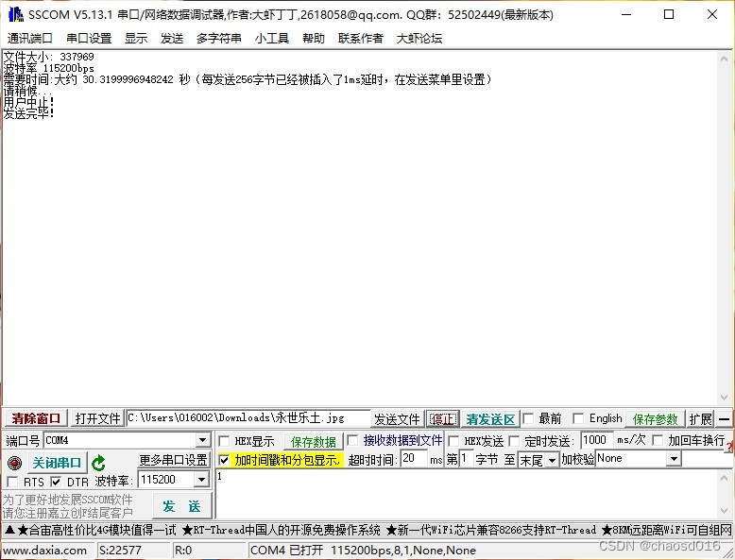The height and width of the screenshot is (560, 735).
Task: Open the 波特率 115200 dropdown
Action: [201, 480]
